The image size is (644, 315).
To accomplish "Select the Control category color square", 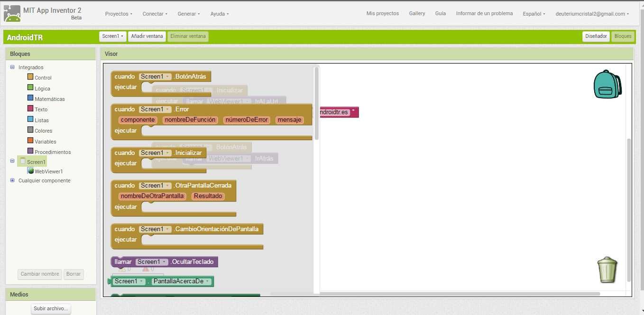I will 30,77.
